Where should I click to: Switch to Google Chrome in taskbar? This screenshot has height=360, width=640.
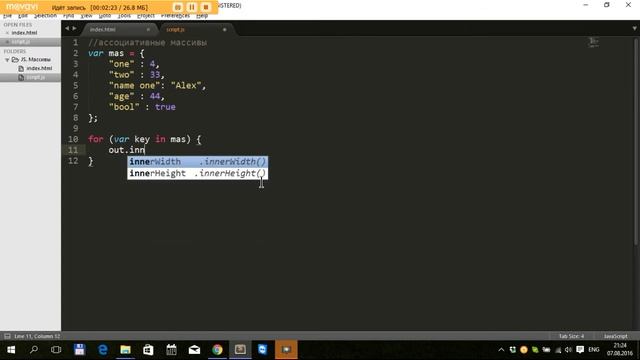point(217,350)
